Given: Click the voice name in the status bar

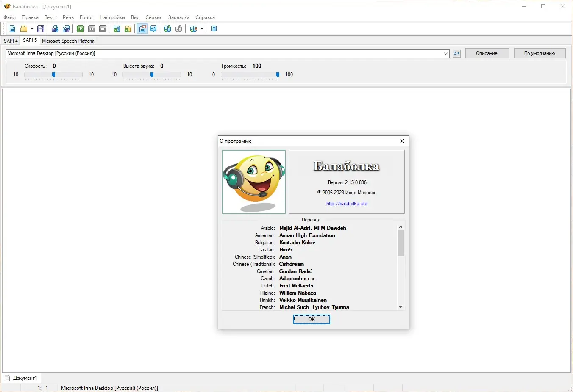Looking at the screenshot, I should (109, 388).
